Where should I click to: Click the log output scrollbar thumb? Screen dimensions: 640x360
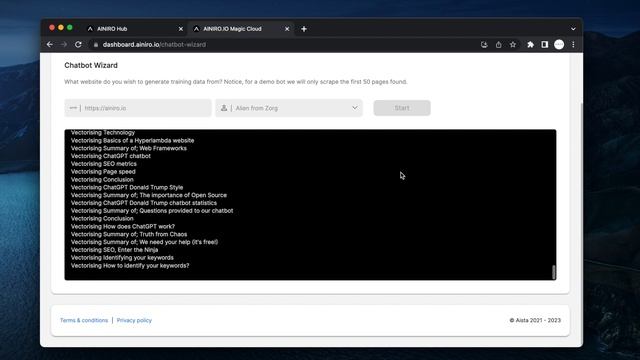coord(553,272)
